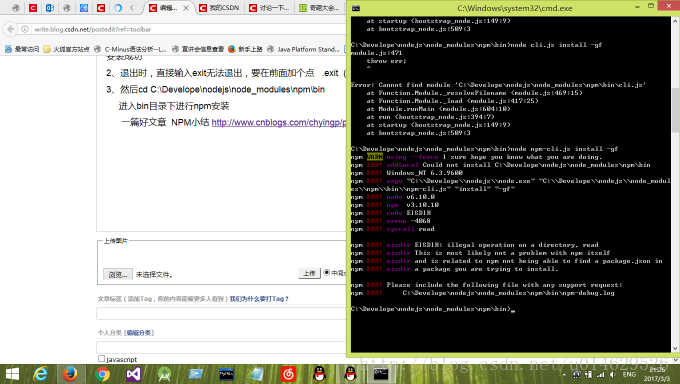Click the line '进入bin目录下进行npm安装'
This screenshot has height=384, width=680.
tap(174, 106)
